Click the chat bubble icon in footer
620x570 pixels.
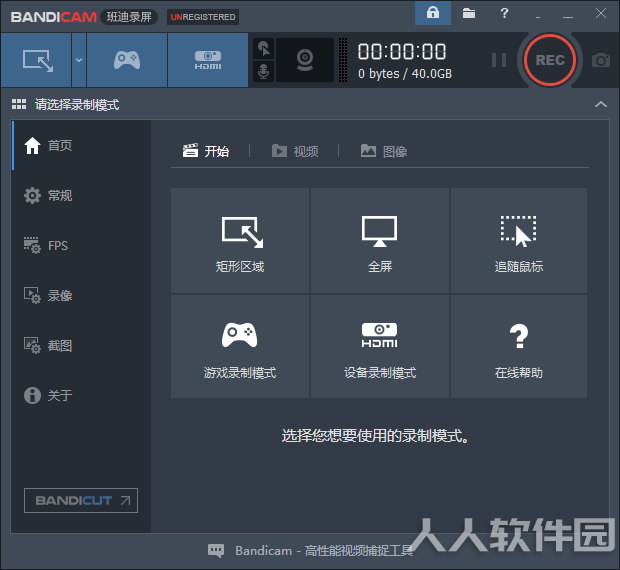pos(216,551)
